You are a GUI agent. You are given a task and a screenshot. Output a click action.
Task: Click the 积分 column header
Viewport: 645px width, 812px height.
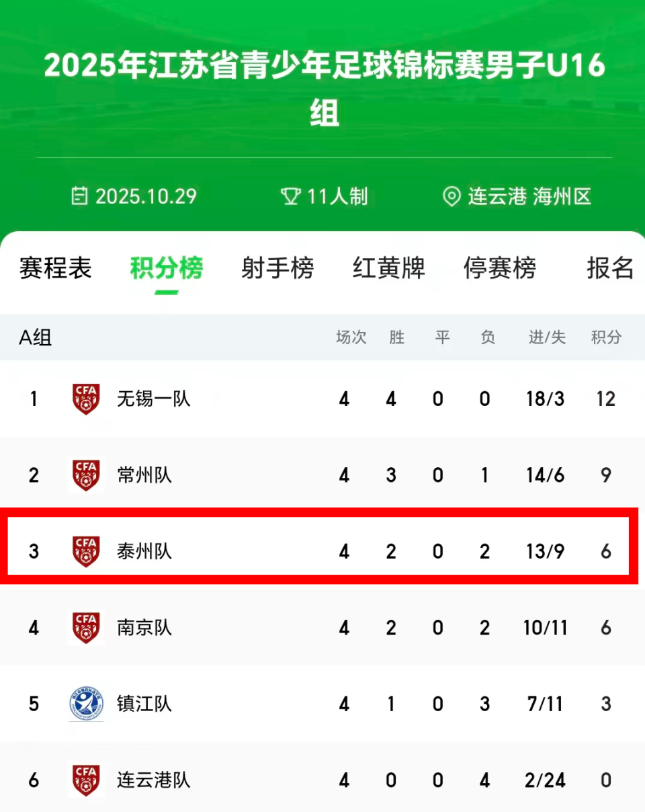pos(605,337)
